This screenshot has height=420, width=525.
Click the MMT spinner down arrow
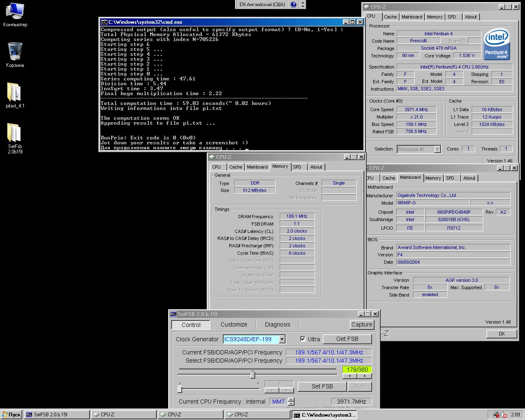tap(291, 404)
